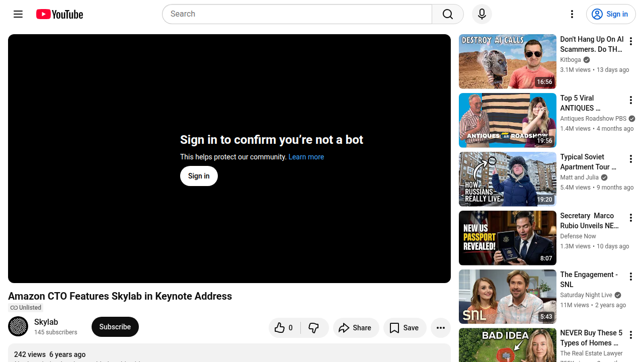644x362 pixels.
Task: Open Kitboga channel name
Action: 571,60
